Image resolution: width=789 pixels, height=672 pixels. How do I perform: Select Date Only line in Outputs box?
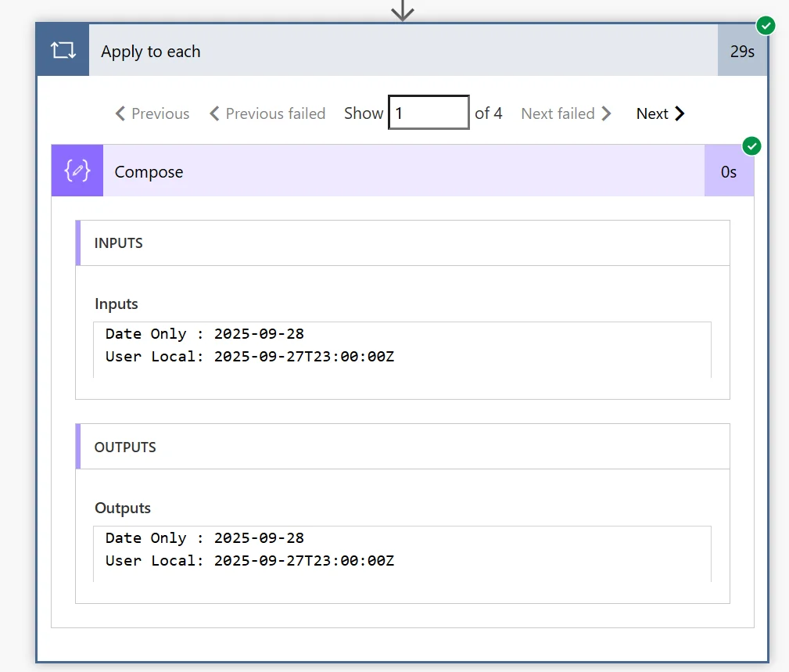pos(204,537)
